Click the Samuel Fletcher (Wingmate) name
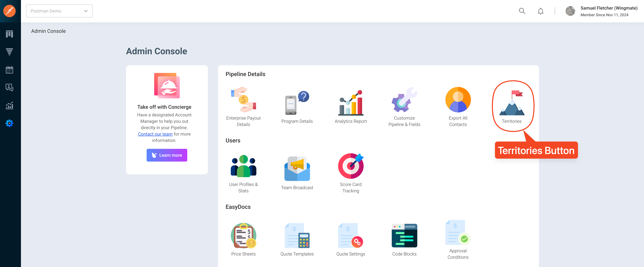This screenshot has height=267, width=644. click(609, 8)
